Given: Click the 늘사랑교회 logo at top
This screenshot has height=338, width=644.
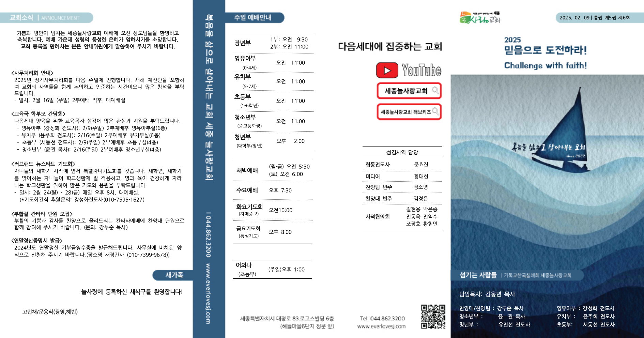Looking at the screenshot, I should [480, 17].
